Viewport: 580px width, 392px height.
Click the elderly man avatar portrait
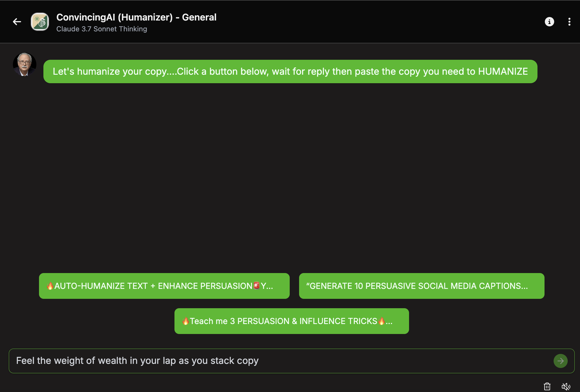[x=25, y=64]
